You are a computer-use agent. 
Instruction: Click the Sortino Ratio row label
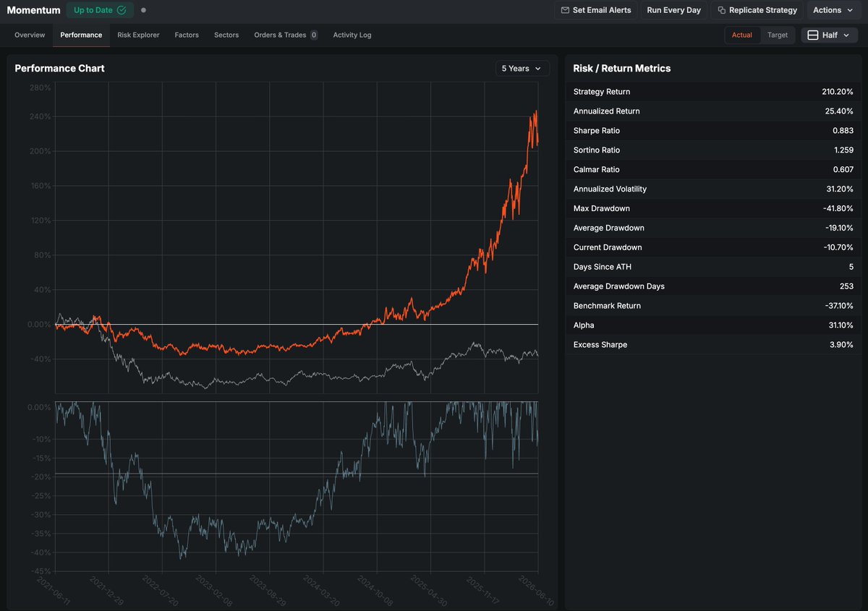coord(597,150)
